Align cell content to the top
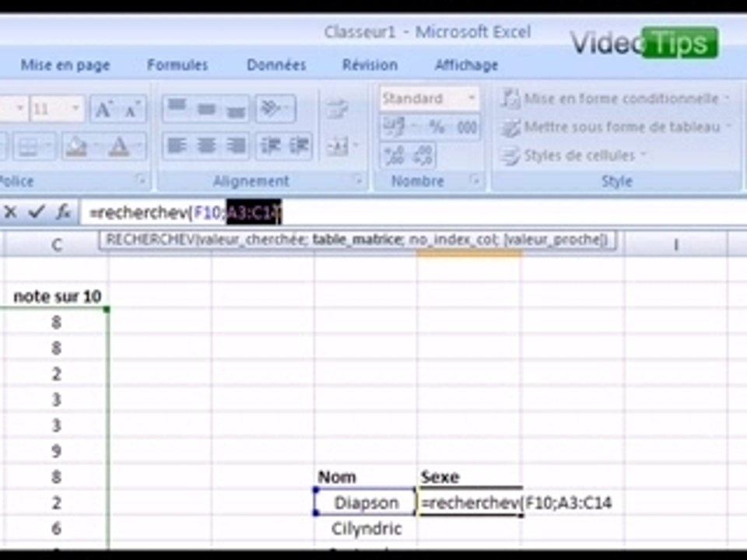The height and width of the screenshot is (560, 747). (x=177, y=109)
